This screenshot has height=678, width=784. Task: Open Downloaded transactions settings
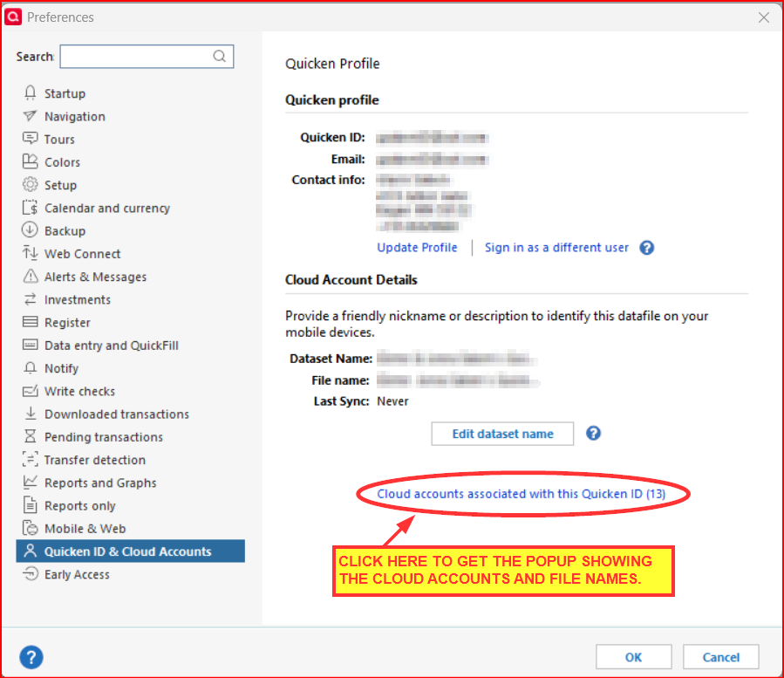point(117,414)
